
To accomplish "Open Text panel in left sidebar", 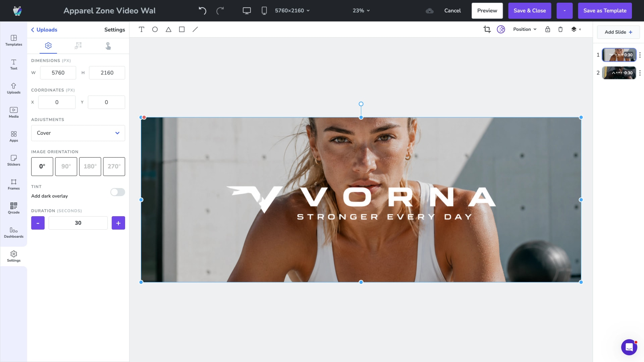I will (x=14, y=65).
